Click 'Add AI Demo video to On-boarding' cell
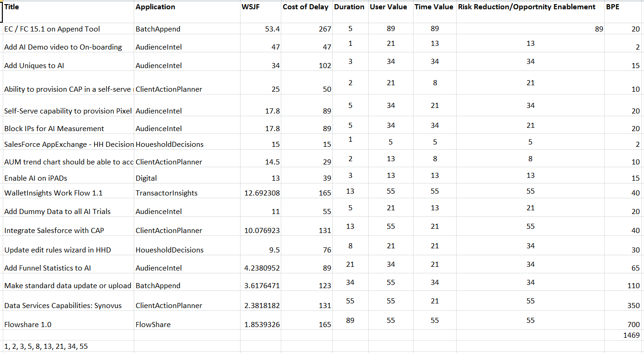The height and width of the screenshot is (353, 644). coord(68,44)
